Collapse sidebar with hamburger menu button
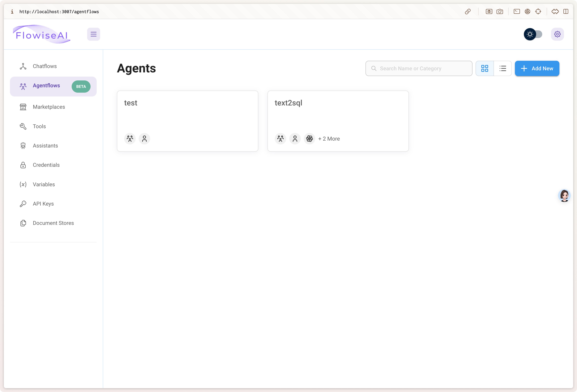The width and height of the screenshot is (577, 392). [93, 34]
